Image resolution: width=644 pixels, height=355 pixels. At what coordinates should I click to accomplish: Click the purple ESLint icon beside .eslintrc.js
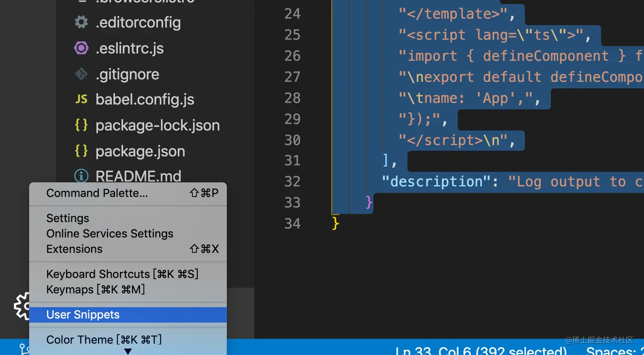[x=81, y=48]
